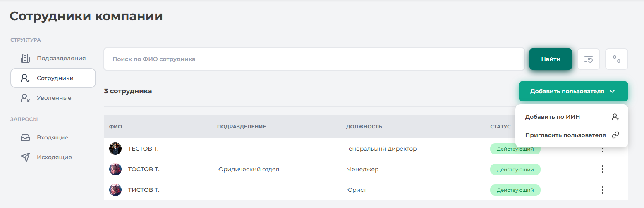Click the reset filters icon button
644x208 pixels.
pos(589,59)
